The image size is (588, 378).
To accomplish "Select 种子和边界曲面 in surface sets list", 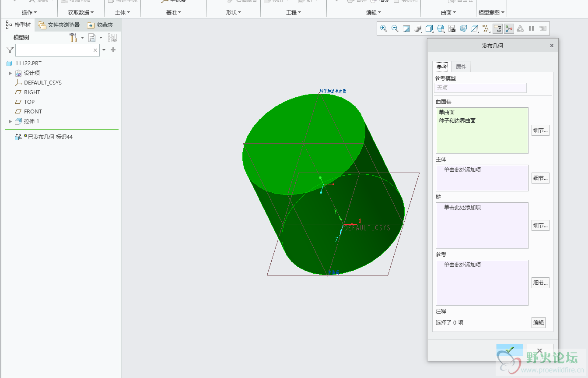I will pyautogui.click(x=457, y=120).
